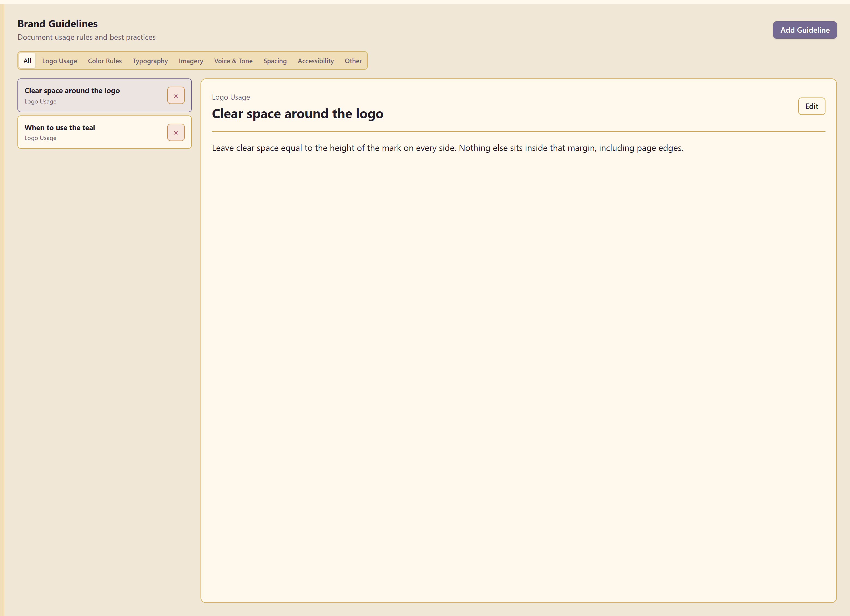This screenshot has width=850, height=616.
Task: Delete the 'When to use the teal' guideline
Action: (176, 132)
